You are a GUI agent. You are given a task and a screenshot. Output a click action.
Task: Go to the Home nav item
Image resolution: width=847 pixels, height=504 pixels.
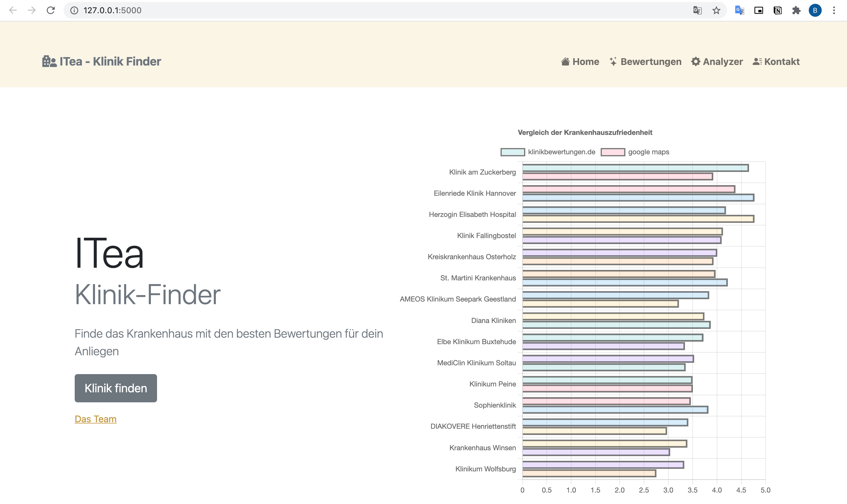click(580, 61)
